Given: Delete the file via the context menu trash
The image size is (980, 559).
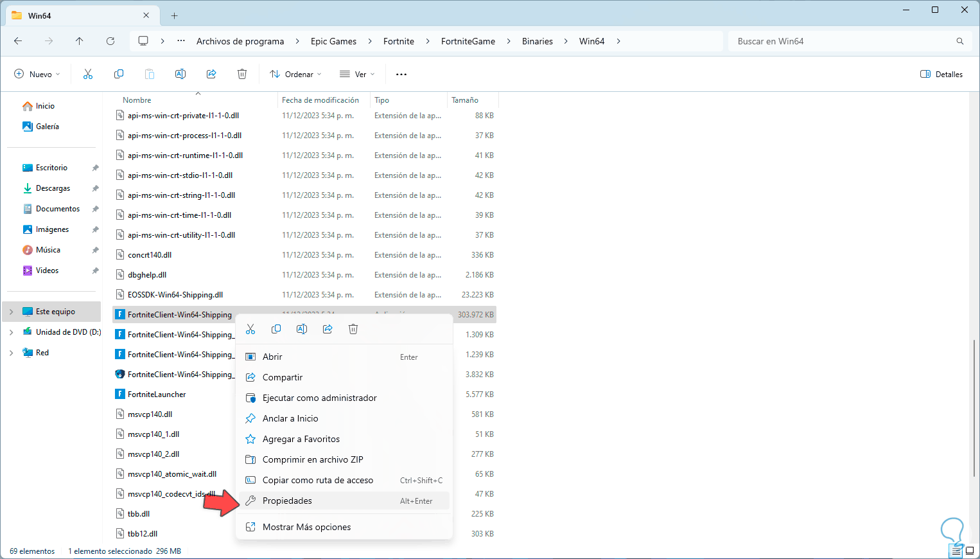Looking at the screenshot, I should (x=353, y=329).
